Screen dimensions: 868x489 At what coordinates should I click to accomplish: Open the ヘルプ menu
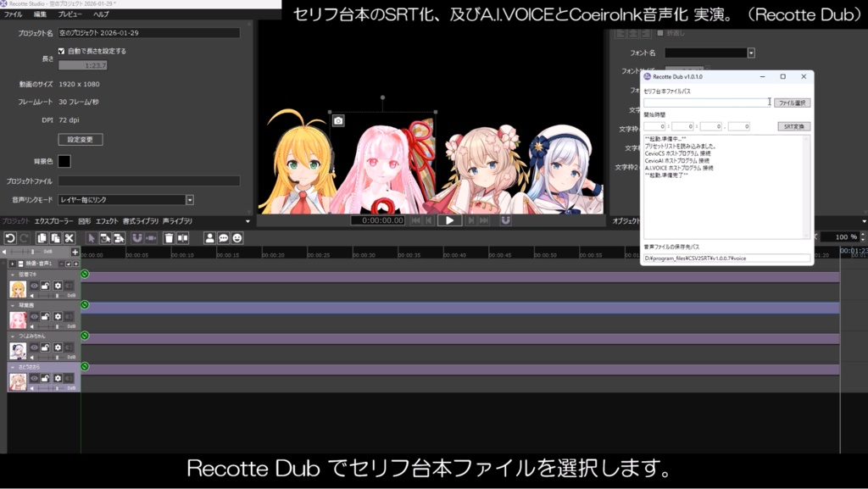pyautogui.click(x=101, y=14)
